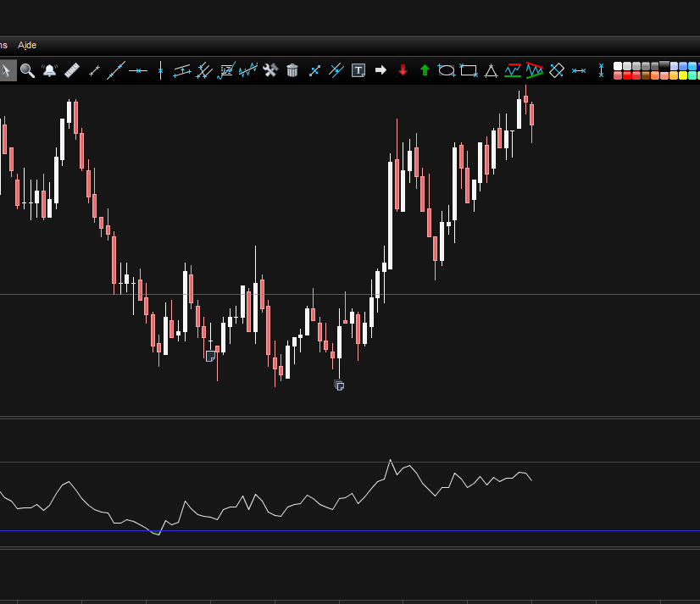Screen dimensions: 700x604
Task: Select the red horizontal line on chart
Action: (x=350, y=295)
